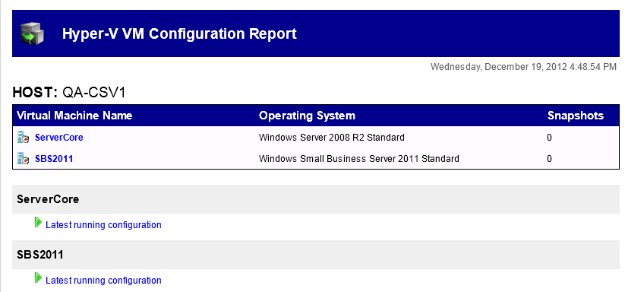Image resolution: width=644 pixels, height=292 pixels.
Task: Click the snapshot count for SBS2011
Action: 549,159
